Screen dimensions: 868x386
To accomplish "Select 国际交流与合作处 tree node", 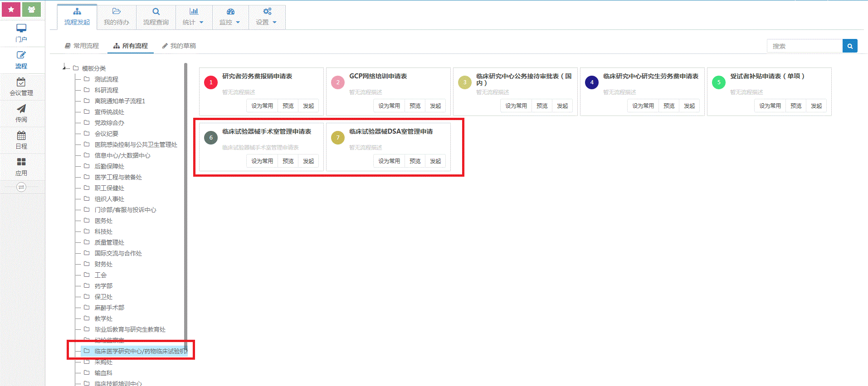I will pos(118,253).
